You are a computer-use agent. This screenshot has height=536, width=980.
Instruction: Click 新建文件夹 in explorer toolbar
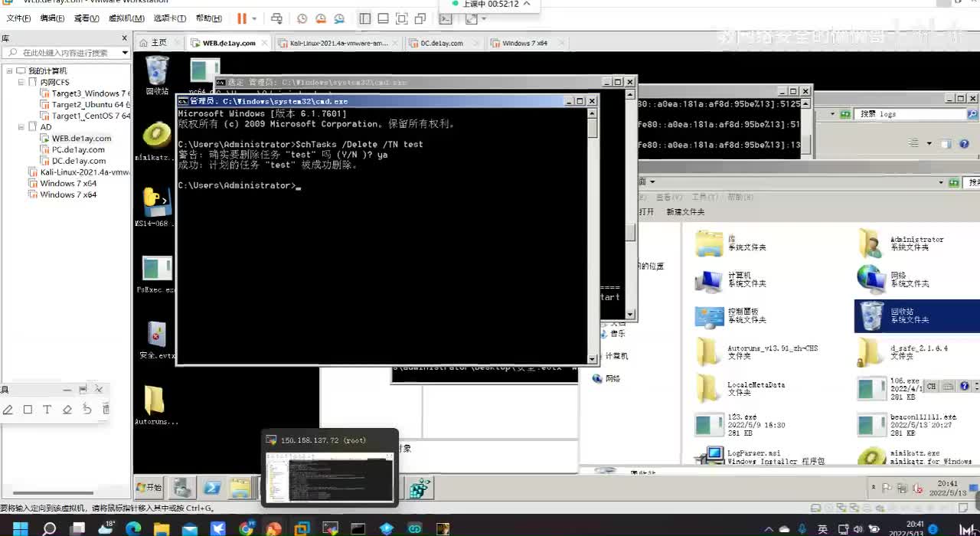685,212
